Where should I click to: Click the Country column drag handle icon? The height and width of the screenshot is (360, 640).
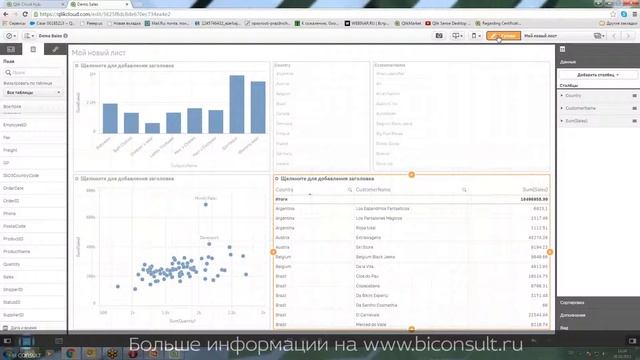tap(634, 96)
